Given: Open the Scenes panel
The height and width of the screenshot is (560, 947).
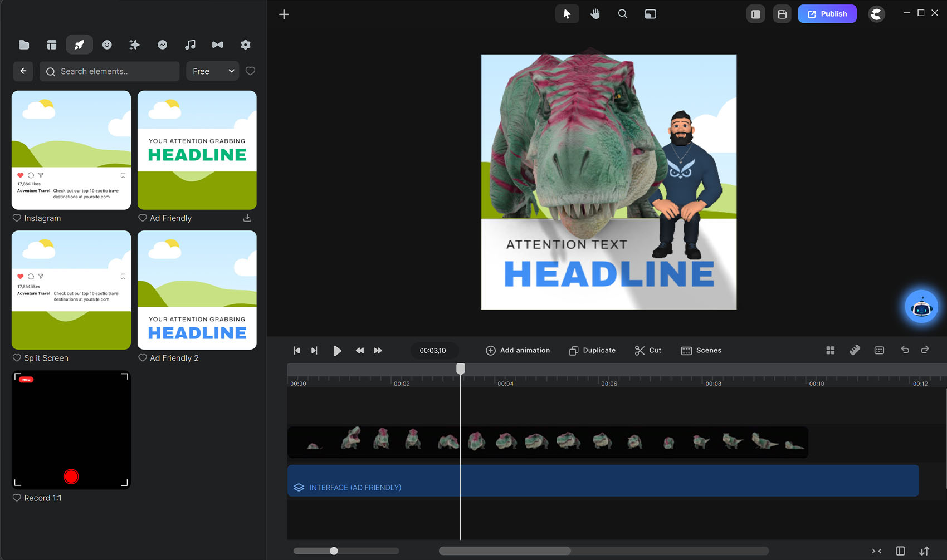Looking at the screenshot, I should pos(701,350).
